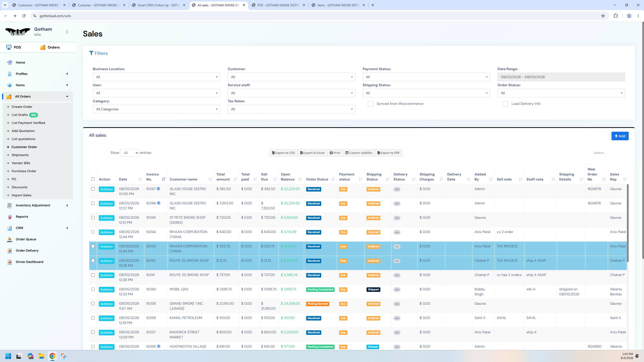This screenshot has width=644, height=362.
Task: Open the Order Queue icon
Action: 10,239
